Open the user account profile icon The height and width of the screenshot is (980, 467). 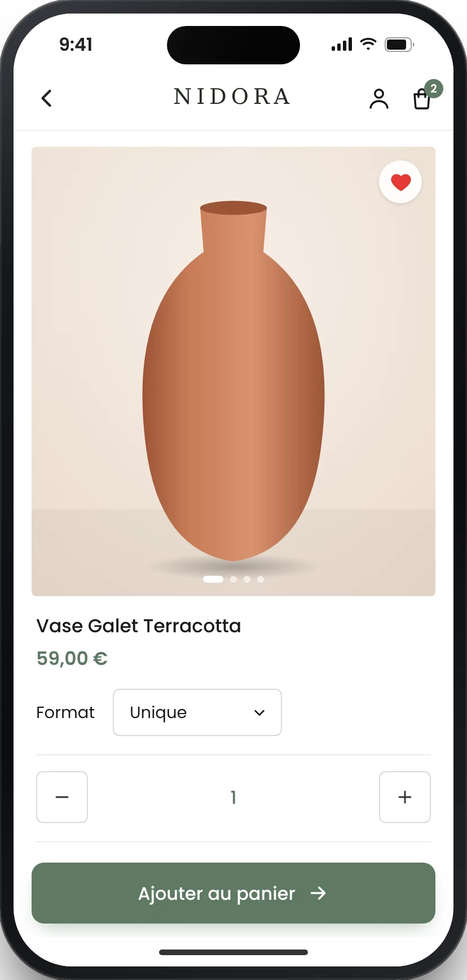379,98
